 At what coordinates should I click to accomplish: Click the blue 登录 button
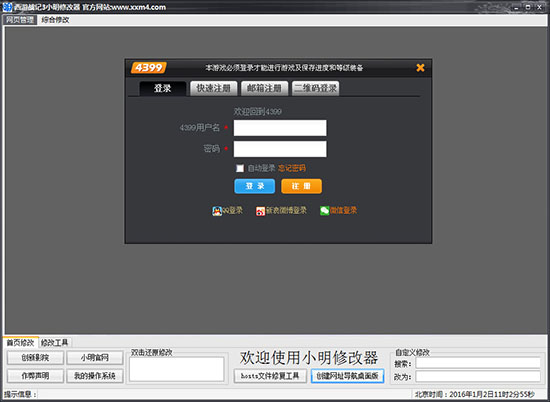(255, 186)
